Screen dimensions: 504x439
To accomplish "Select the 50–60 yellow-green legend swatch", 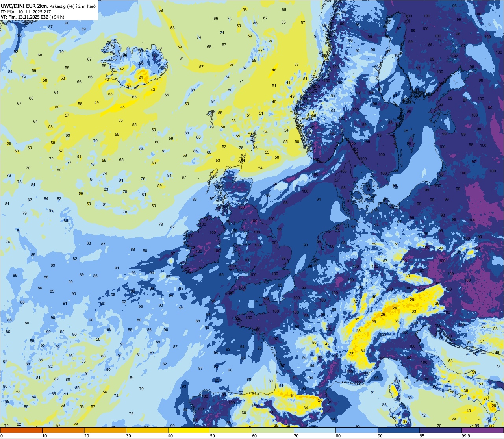I will [231, 430].
